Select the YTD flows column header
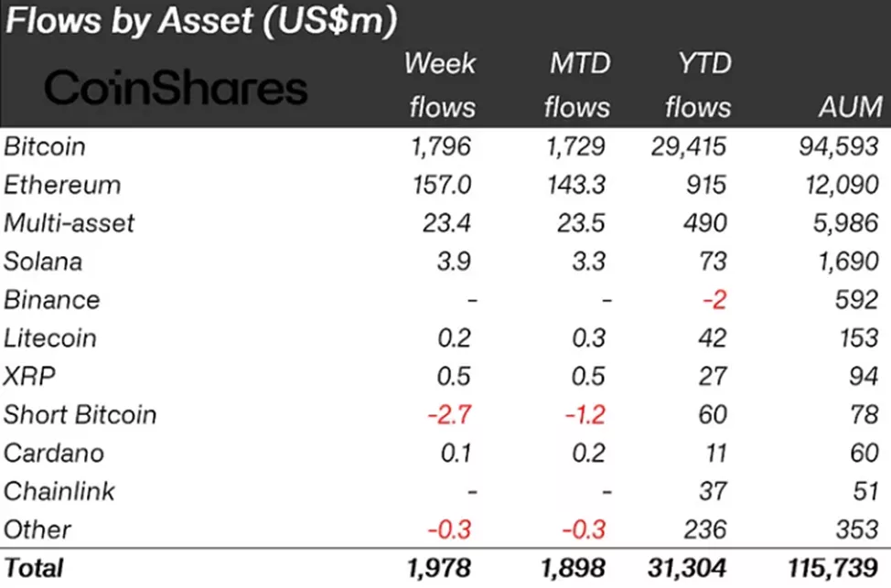Image resolution: width=891 pixels, height=588 pixels. tap(698, 85)
